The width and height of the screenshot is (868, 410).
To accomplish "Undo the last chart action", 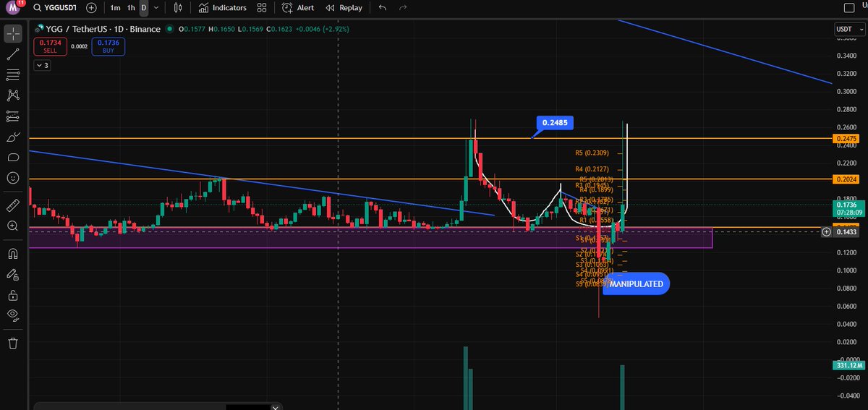I will tap(383, 8).
